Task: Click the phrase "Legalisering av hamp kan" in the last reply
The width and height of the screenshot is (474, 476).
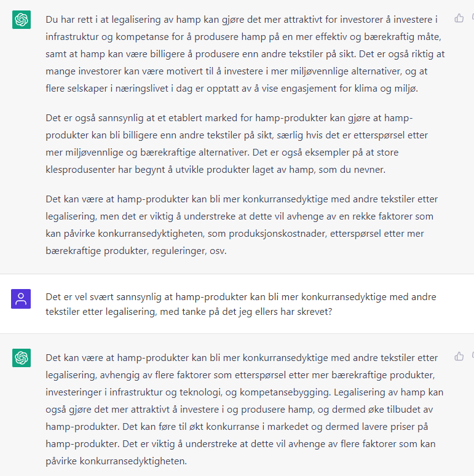Action: point(389,392)
